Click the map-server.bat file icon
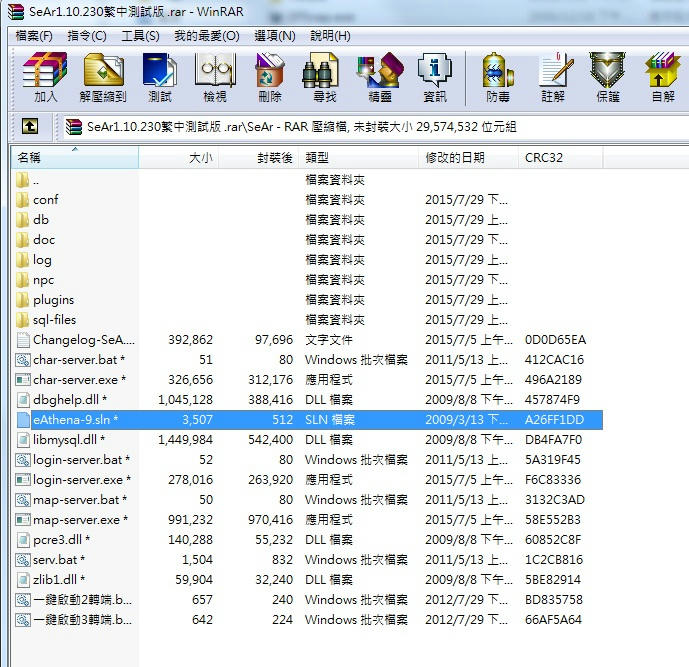This screenshot has height=667, width=689. (x=22, y=500)
